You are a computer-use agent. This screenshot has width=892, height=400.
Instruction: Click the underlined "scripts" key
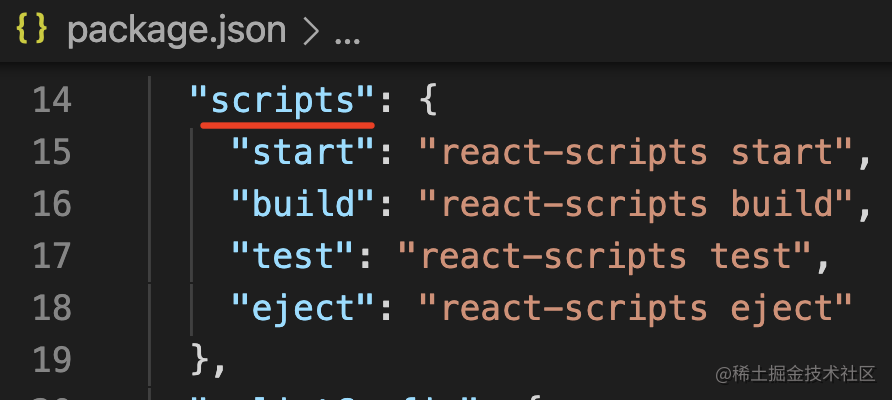(286, 101)
